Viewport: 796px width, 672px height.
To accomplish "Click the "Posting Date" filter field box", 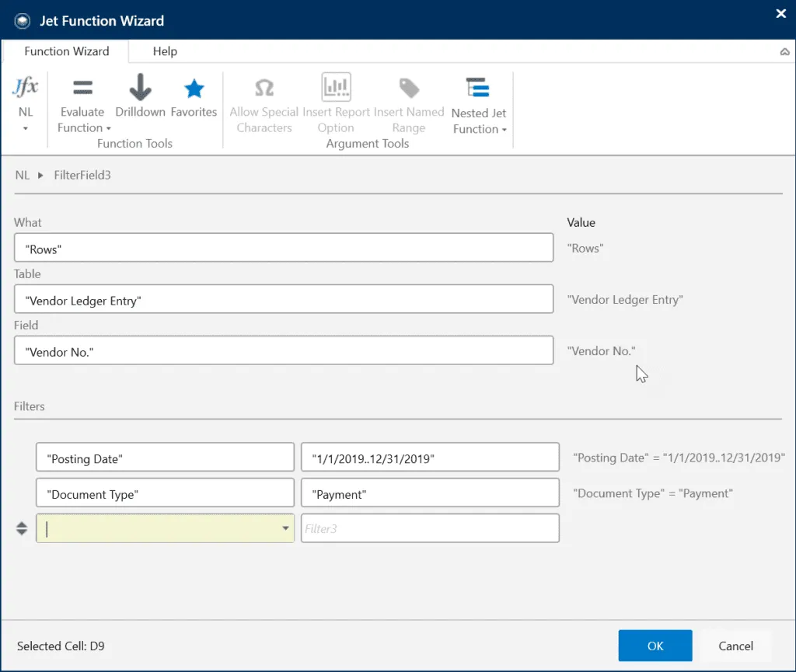I will click(165, 458).
